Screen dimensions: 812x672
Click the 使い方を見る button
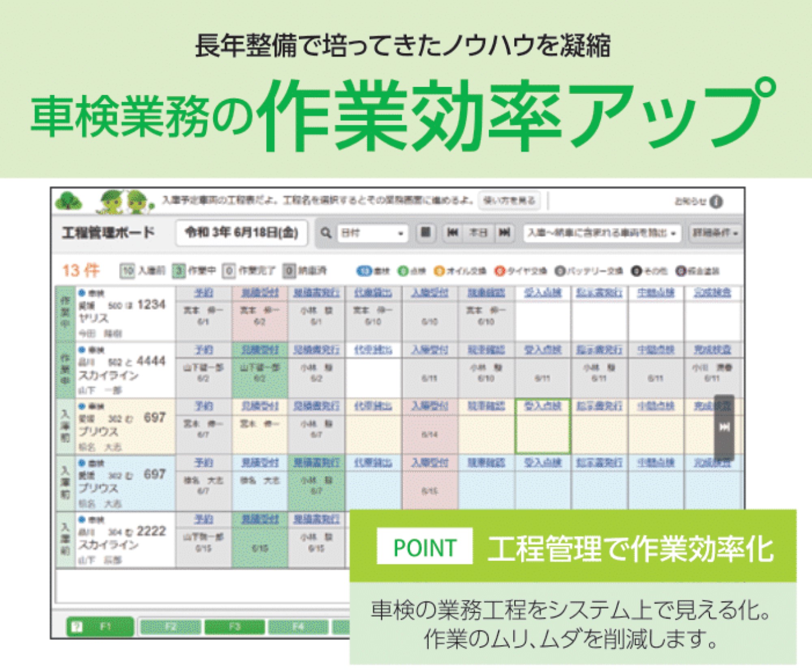[x=509, y=201]
